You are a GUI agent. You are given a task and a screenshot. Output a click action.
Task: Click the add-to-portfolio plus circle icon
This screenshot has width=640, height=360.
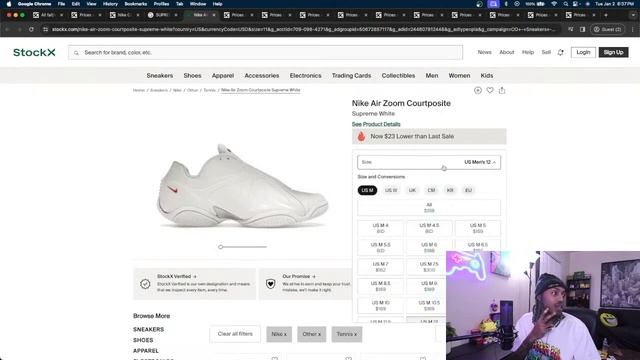pos(478,90)
